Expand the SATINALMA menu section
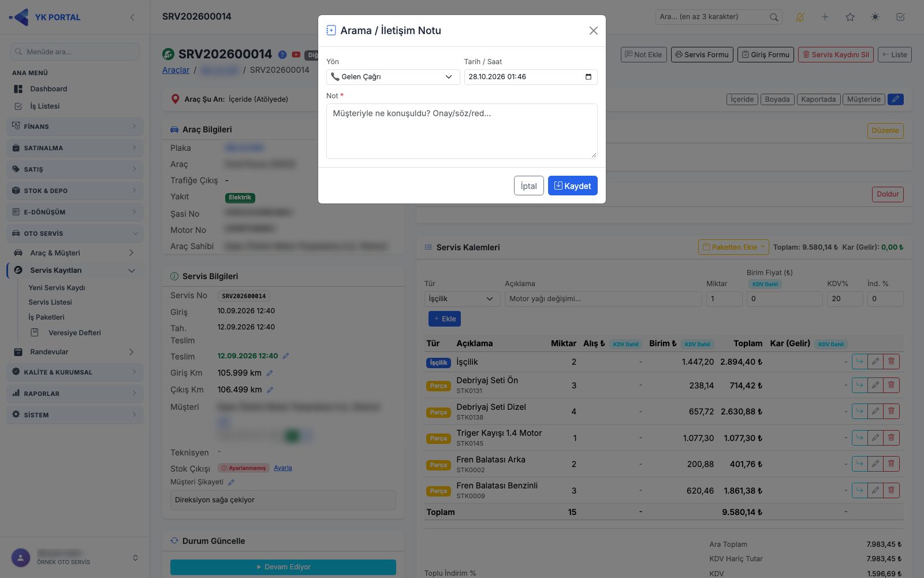 (75, 148)
